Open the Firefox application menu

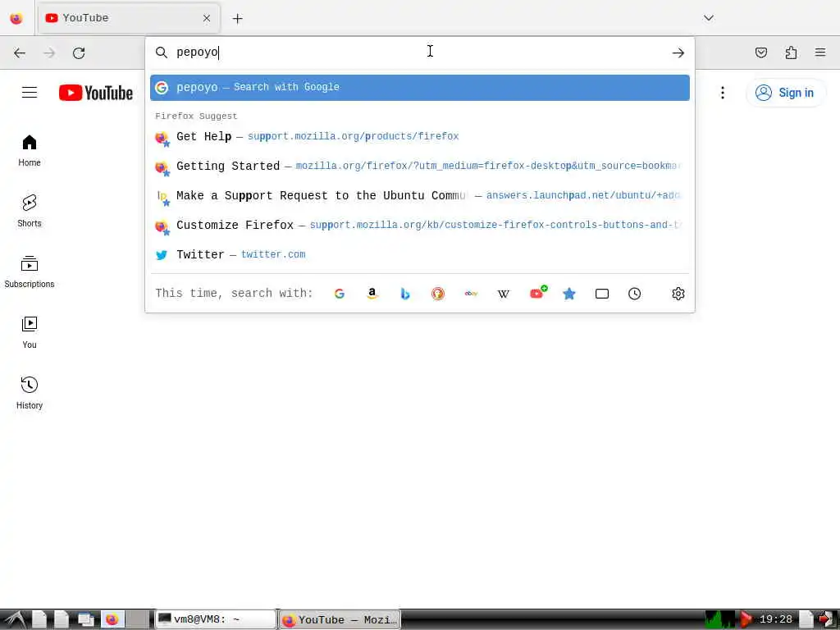pos(820,52)
